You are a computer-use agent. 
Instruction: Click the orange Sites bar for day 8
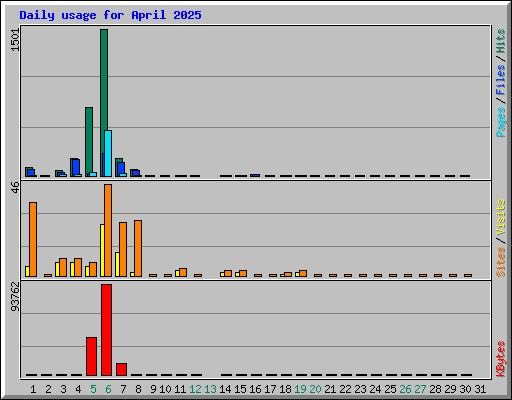tap(138, 248)
